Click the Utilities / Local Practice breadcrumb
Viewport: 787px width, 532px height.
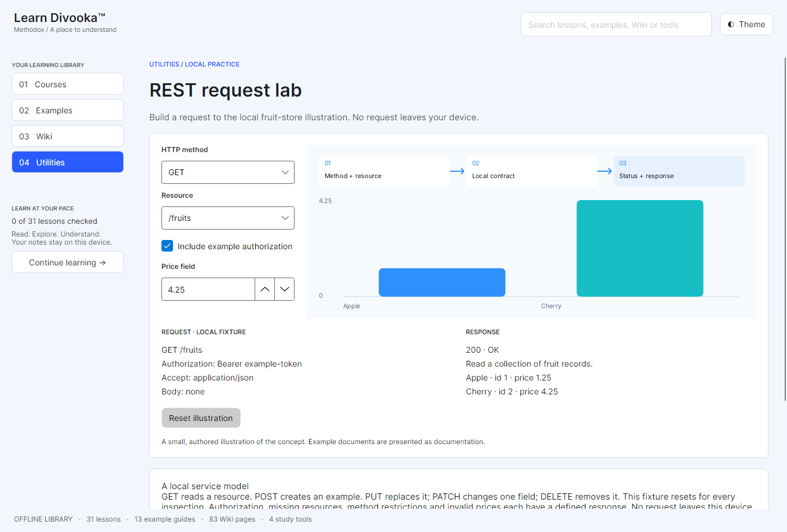[x=194, y=64]
